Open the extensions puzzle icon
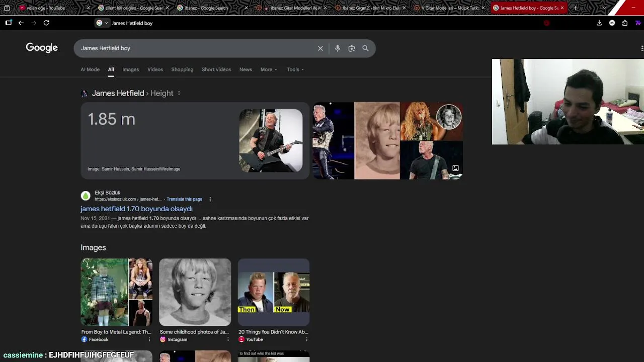 tap(625, 23)
